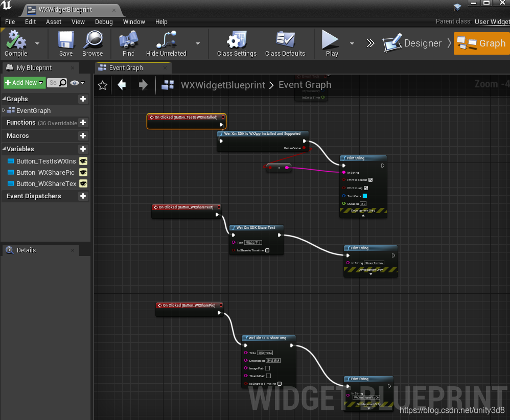The image size is (510, 420).
Task: Toggle Print to Screen checkbox
Action: click(x=370, y=180)
